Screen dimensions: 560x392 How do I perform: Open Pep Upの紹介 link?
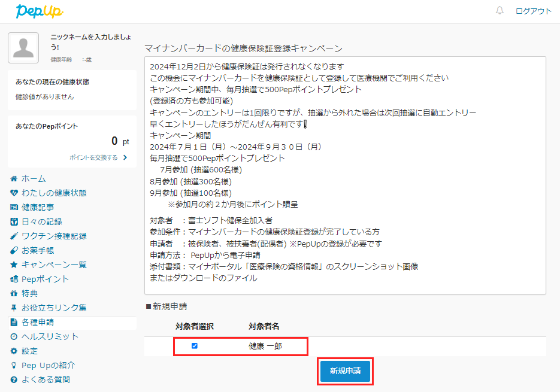click(x=49, y=365)
